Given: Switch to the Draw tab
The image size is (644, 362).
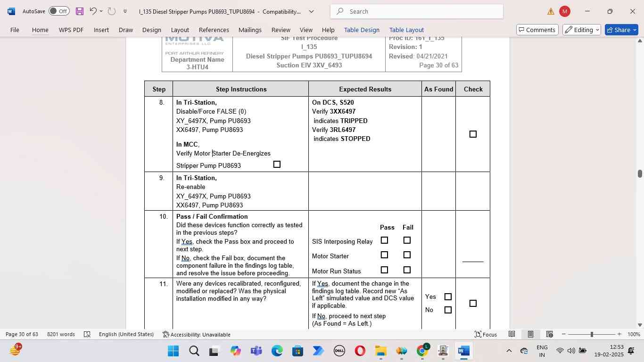Looking at the screenshot, I should pos(125,30).
